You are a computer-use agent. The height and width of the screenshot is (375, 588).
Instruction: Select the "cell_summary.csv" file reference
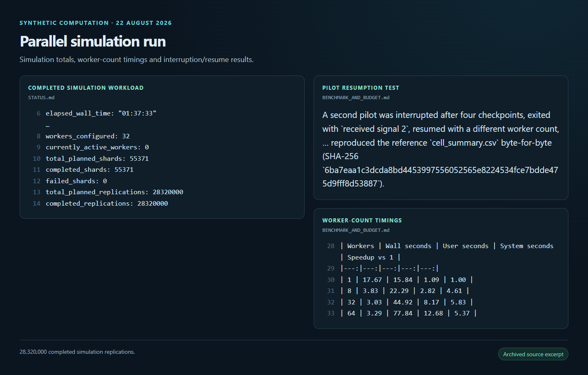[464, 143]
